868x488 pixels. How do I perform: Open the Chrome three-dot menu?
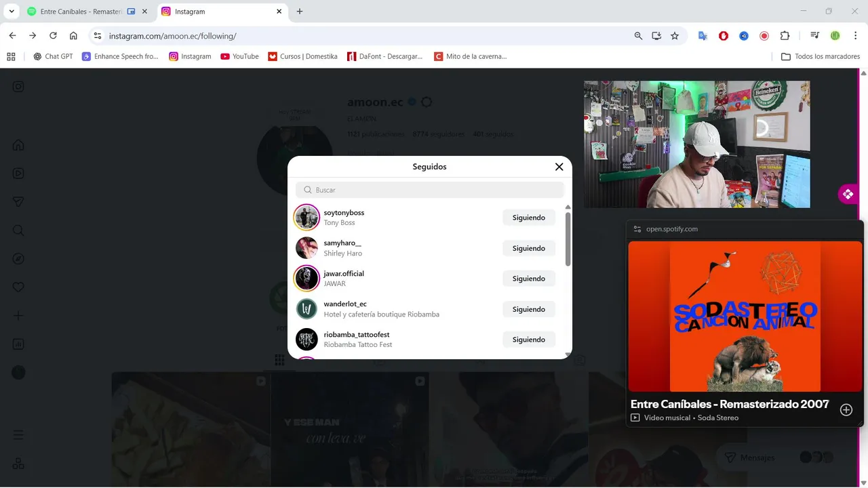(x=855, y=36)
